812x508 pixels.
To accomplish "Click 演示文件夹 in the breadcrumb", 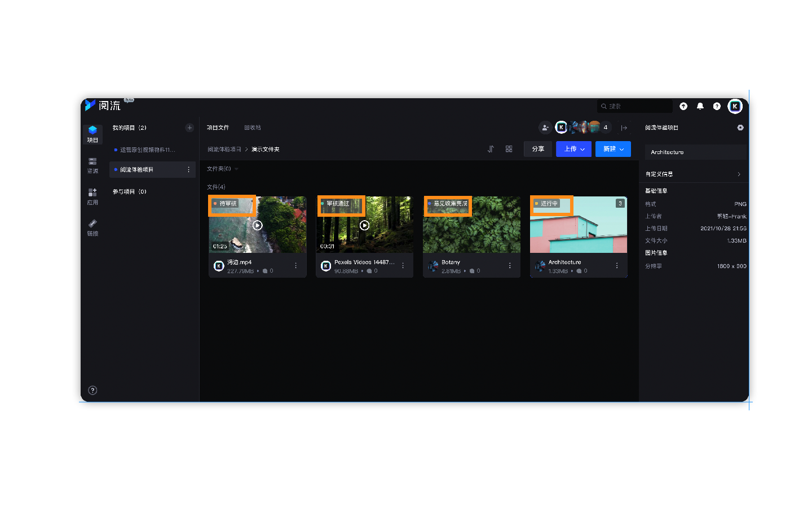I will 266,150.
